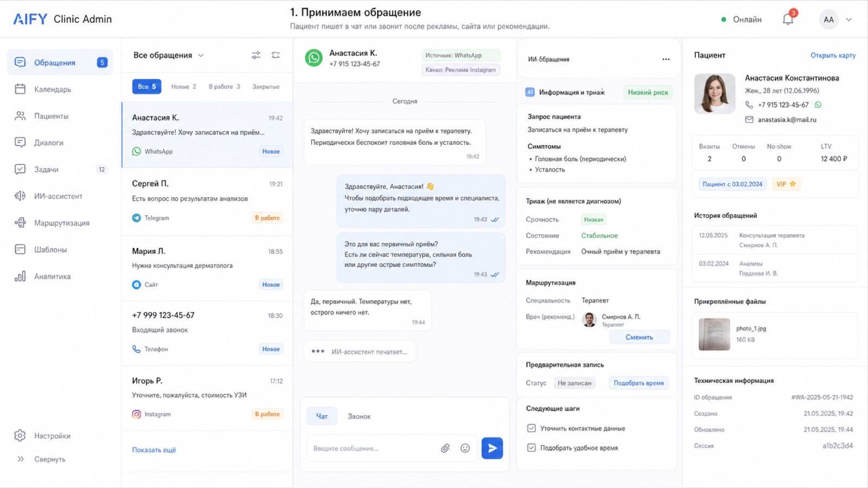Click the filter sliders icon
This screenshot has width=868, height=488.
click(256, 55)
